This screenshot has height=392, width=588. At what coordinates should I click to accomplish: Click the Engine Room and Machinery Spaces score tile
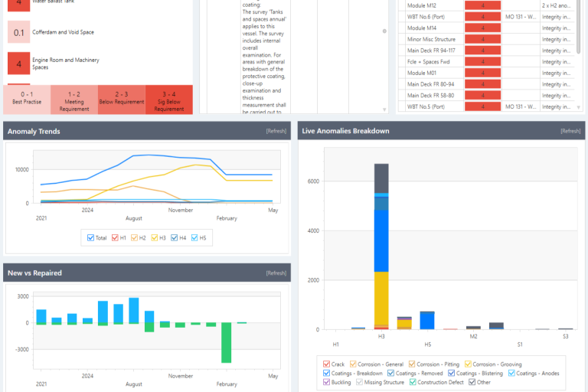(18, 63)
